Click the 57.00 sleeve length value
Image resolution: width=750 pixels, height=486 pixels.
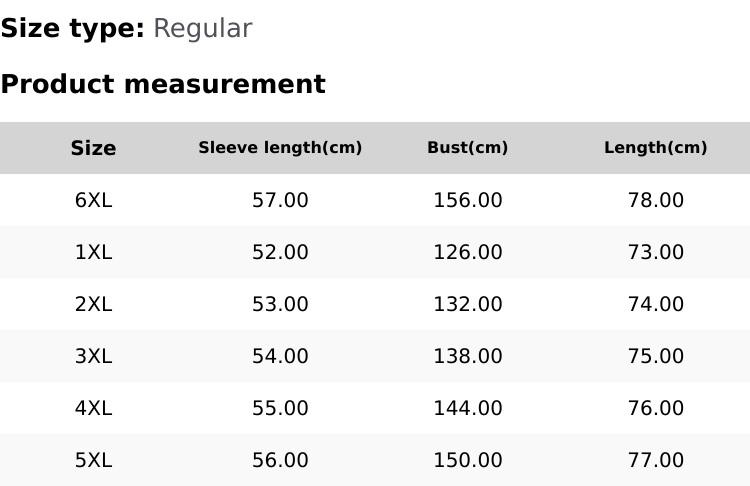pos(280,200)
